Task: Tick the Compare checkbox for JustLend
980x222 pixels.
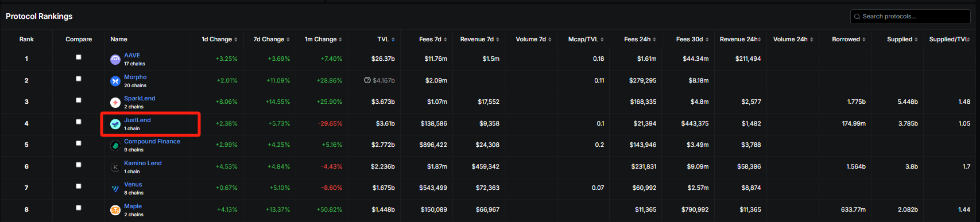Action: (x=79, y=122)
